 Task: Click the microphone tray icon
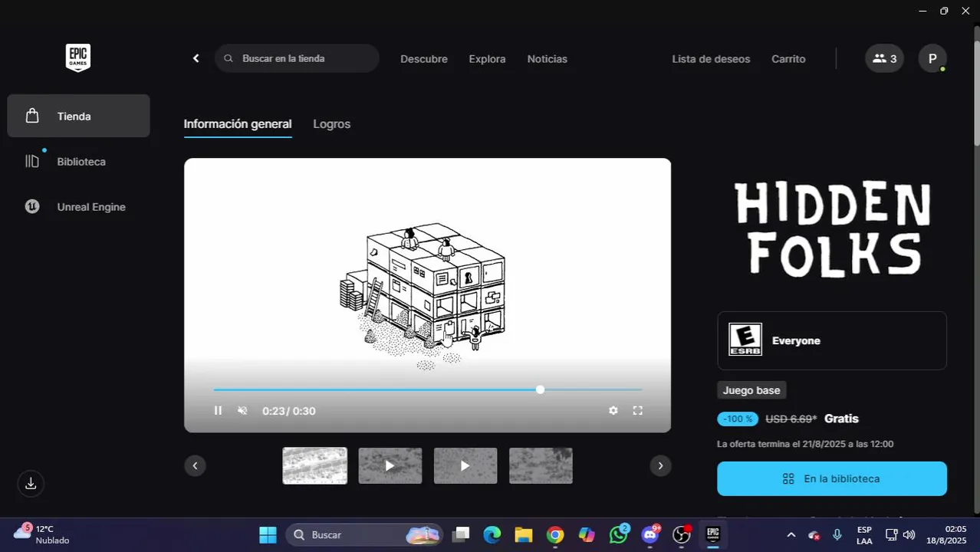click(x=837, y=535)
